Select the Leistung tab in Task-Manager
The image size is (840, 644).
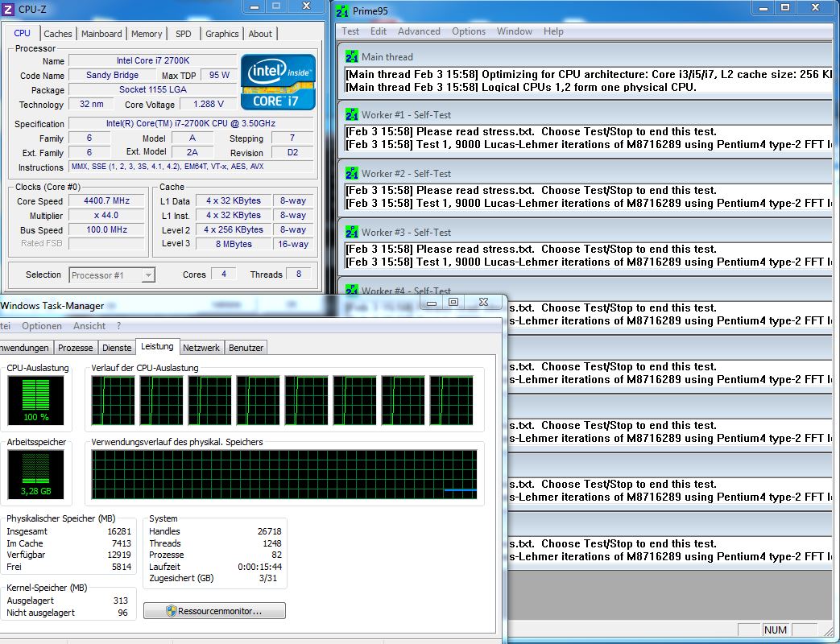[157, 346]
